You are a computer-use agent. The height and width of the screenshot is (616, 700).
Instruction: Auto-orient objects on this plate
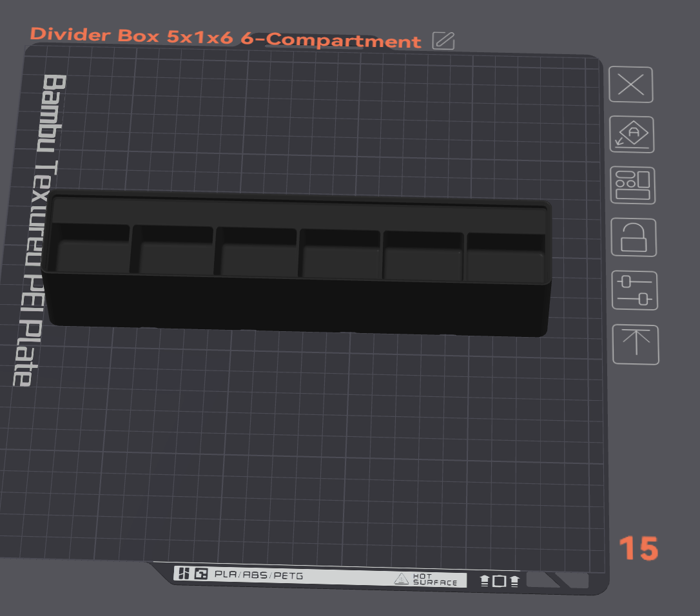tap(632, 135)
